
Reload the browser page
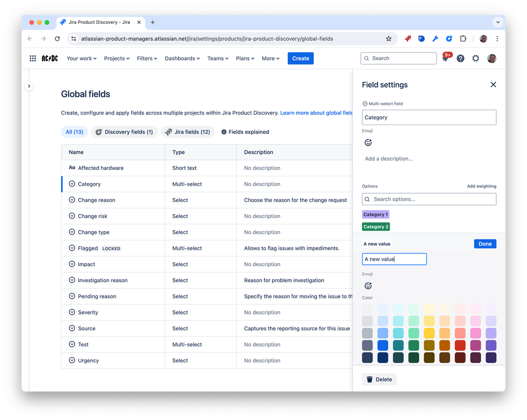point(58,39)
